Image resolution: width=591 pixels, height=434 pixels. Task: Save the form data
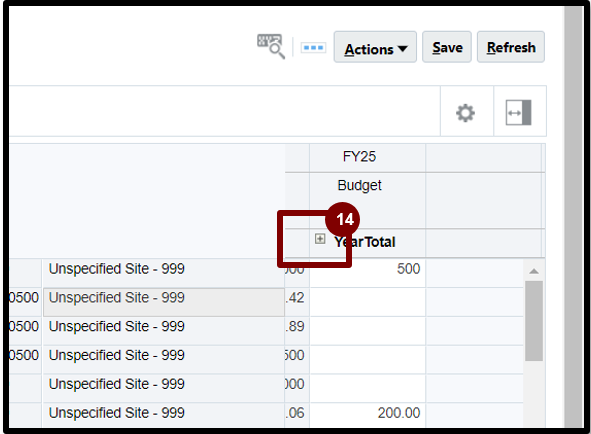(447, 47)
